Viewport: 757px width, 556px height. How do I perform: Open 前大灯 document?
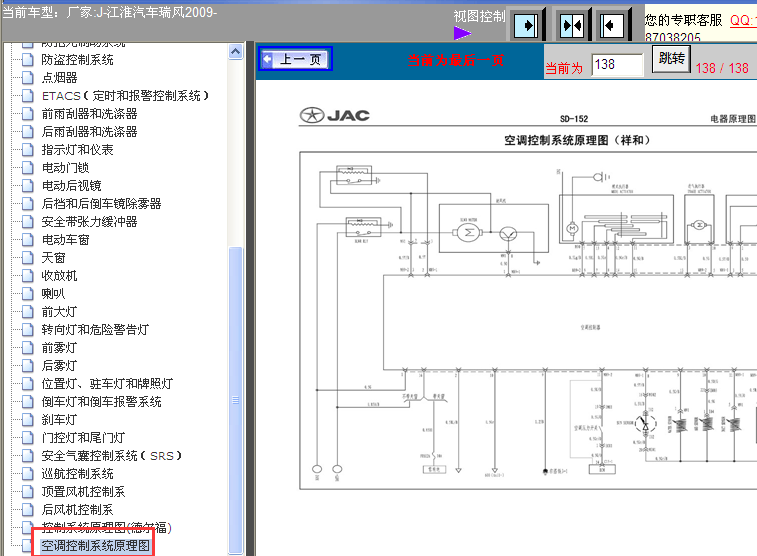[59, 312]
